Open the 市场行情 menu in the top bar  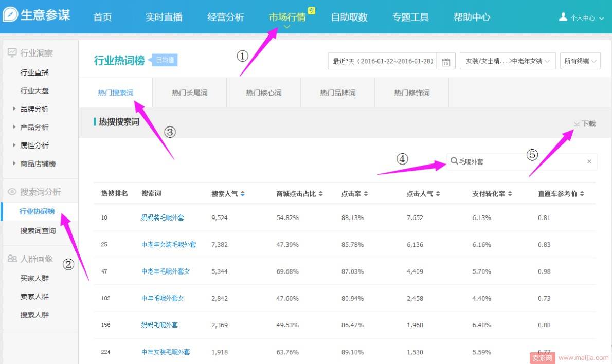(x=287, y=16)
